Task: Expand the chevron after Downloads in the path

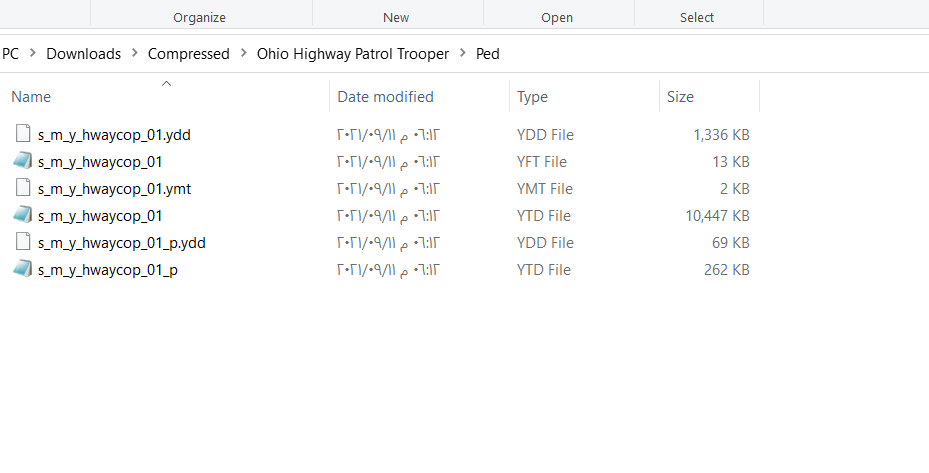Action: [x=134, y=54]
